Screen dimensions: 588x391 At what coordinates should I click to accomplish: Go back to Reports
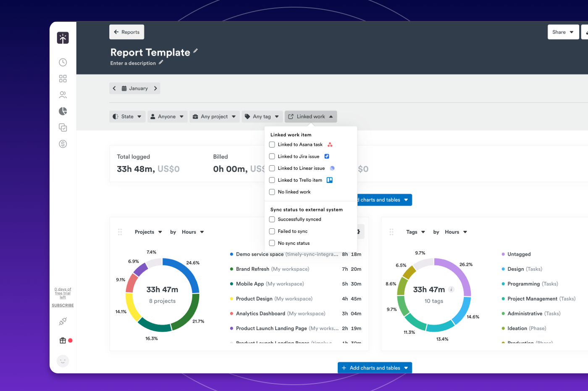pos(126,32)
